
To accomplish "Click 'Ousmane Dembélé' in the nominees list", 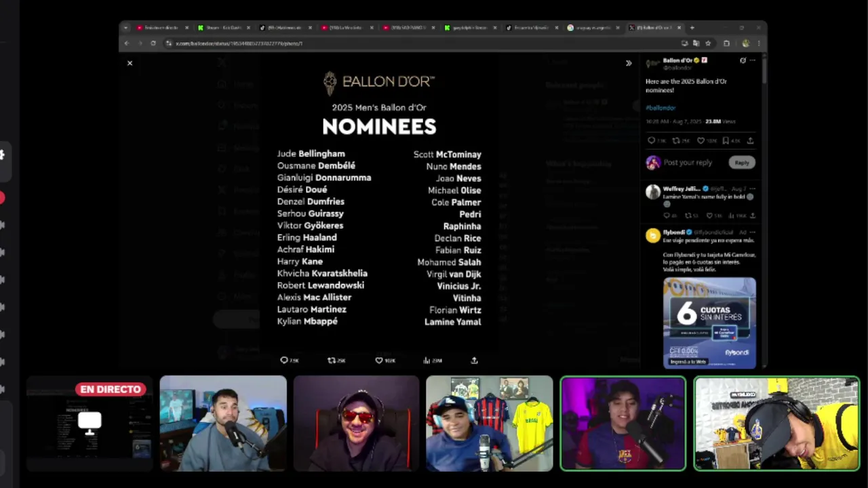I will 316,165.
